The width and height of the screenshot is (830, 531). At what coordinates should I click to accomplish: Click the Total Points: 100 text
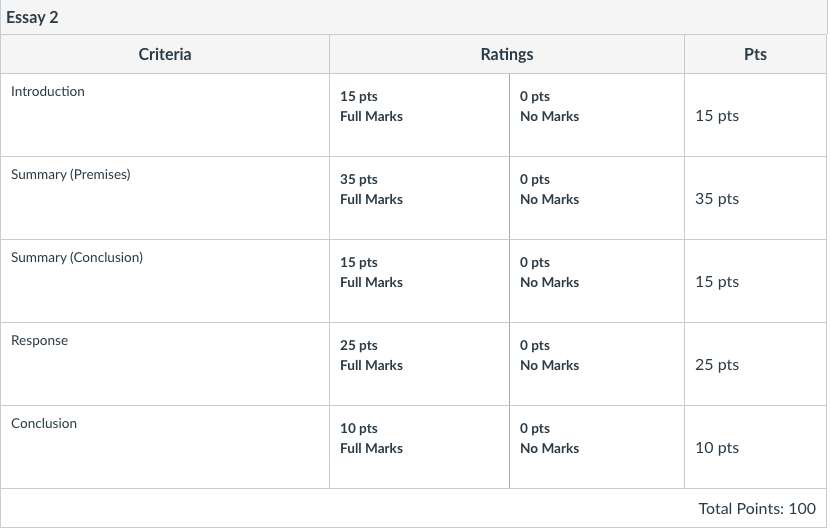(x=757, y=509)
